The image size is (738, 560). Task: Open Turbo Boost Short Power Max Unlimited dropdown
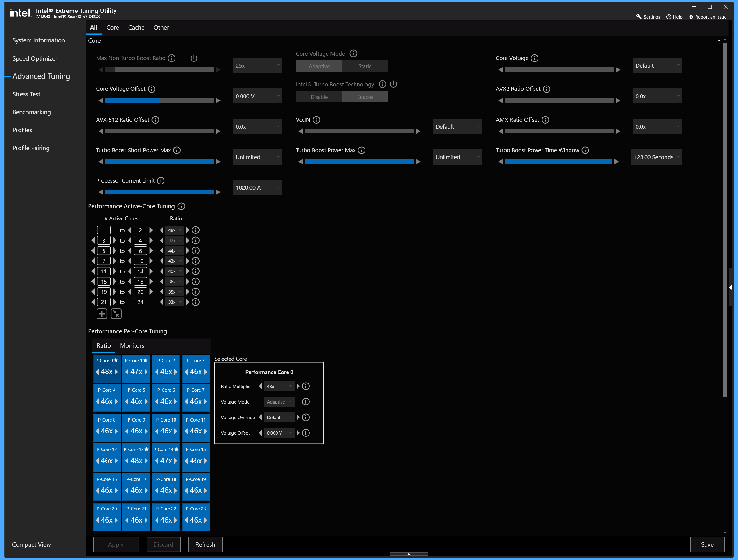[x=257, y=157]
